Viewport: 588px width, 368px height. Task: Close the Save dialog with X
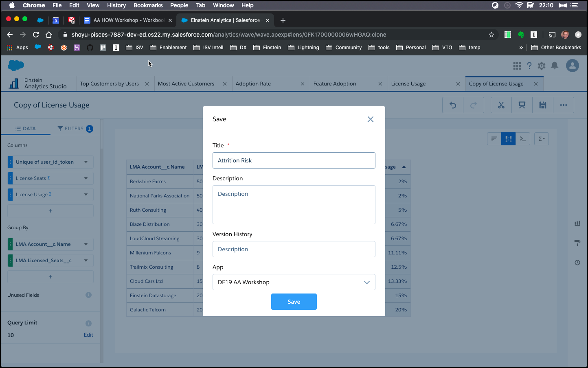(x=370, y=119)
